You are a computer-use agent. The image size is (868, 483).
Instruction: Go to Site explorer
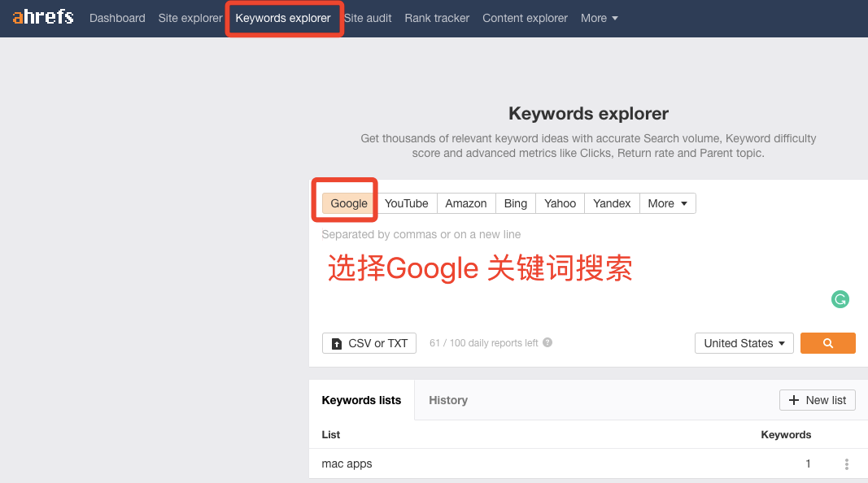coord(190,18)
